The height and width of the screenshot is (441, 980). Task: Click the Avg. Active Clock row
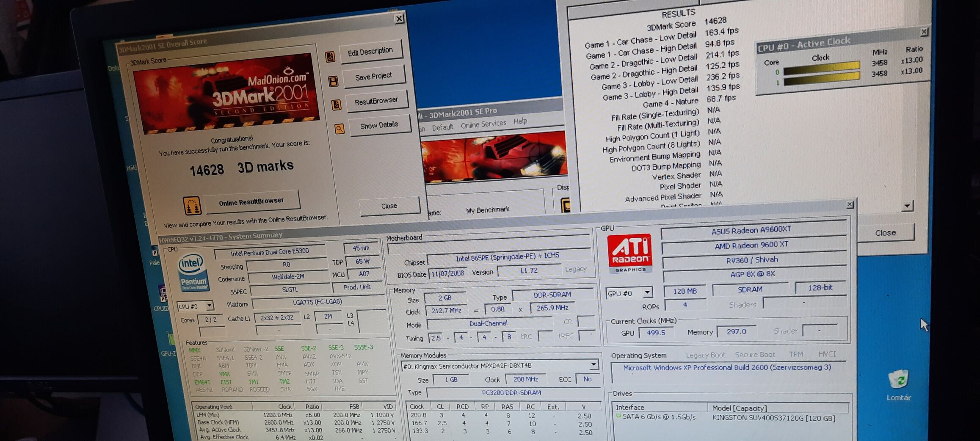(x=296, y=430)
